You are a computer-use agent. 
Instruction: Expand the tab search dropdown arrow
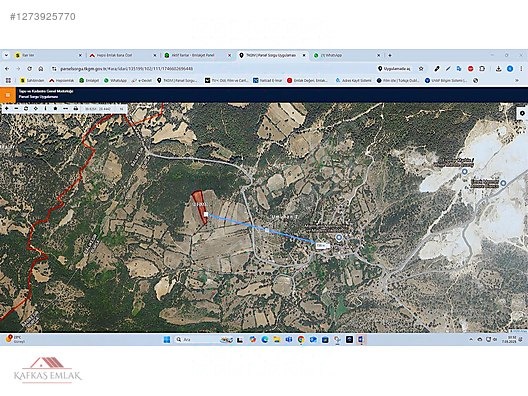(x=6, y=55)
